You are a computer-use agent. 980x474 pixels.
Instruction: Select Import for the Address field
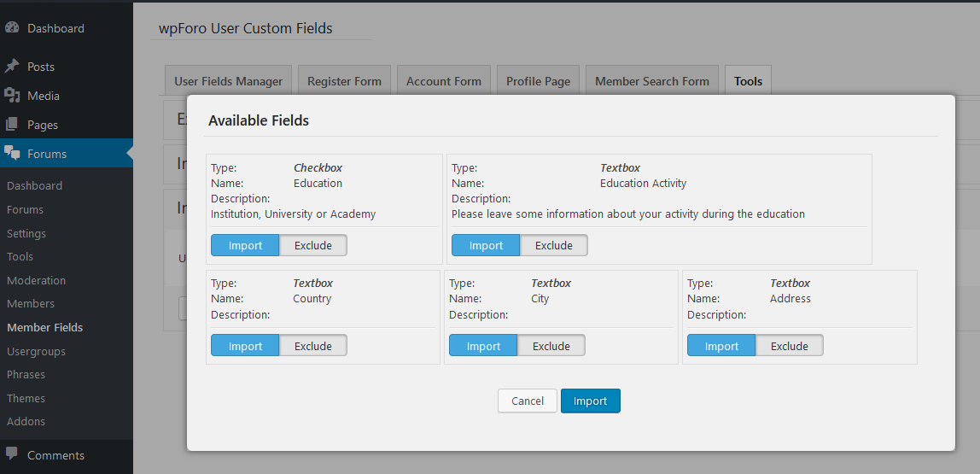(x=721, y=346)
